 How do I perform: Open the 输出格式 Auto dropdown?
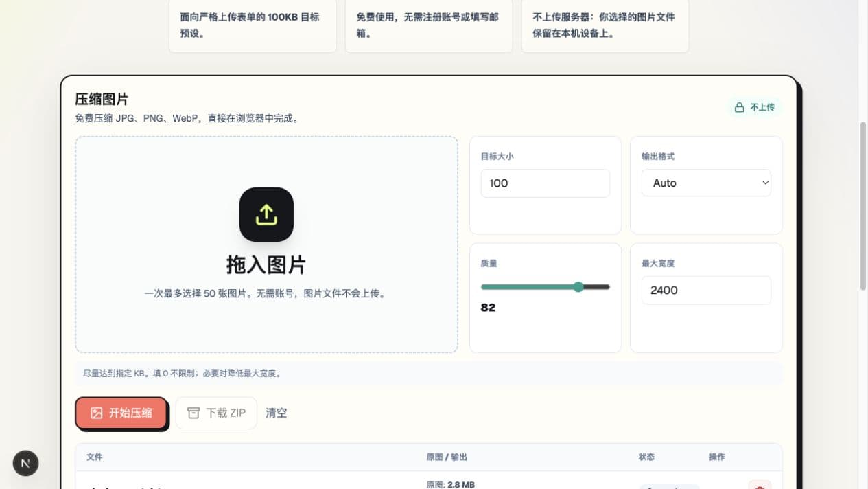(706, 183)
